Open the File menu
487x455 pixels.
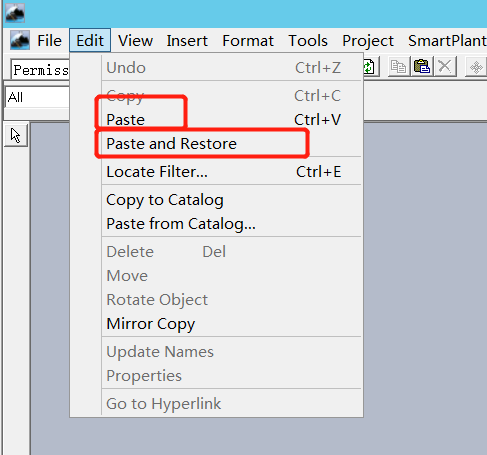click(x=49, y=41)
